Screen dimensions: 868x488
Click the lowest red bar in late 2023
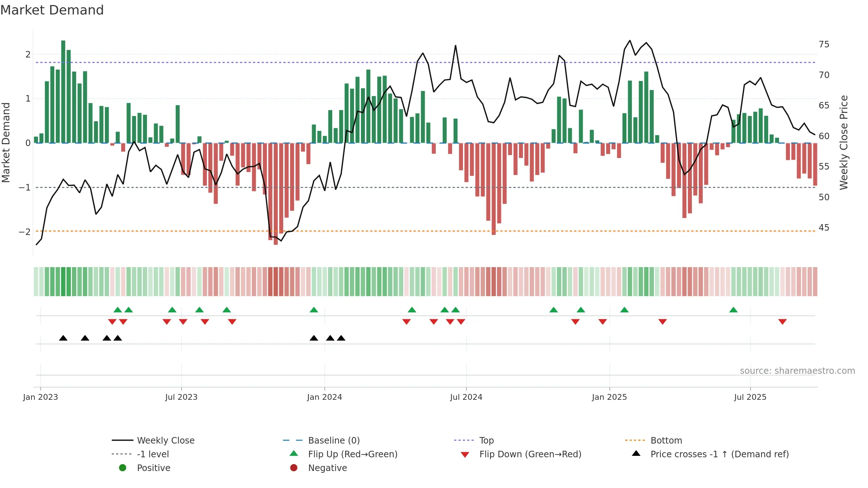click(276, 194)
